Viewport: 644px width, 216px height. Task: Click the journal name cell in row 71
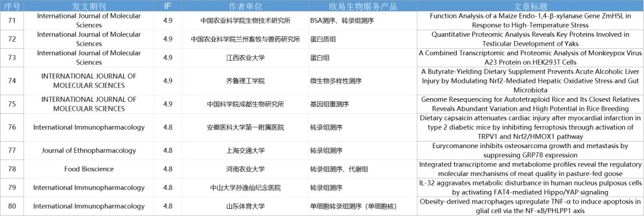[x=89, y=20]
